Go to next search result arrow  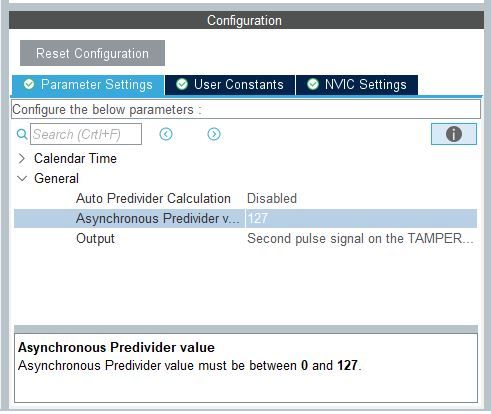pos(214,134)
